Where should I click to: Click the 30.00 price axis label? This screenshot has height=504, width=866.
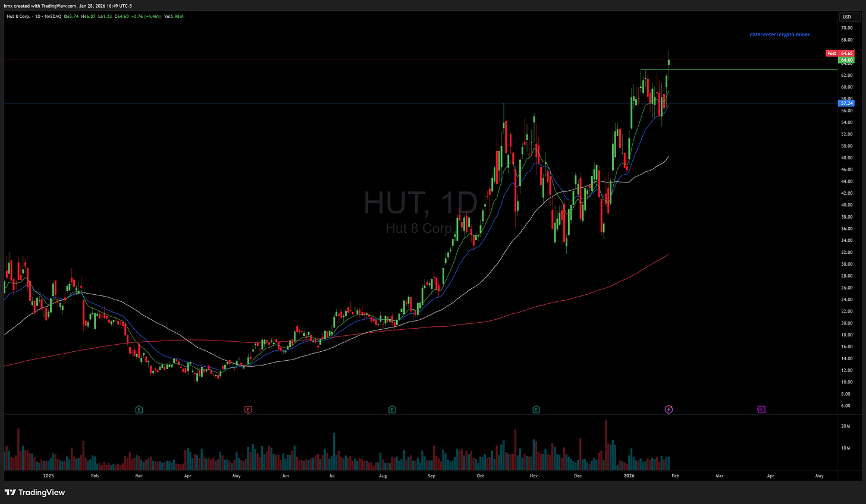(x=846, y=264)
